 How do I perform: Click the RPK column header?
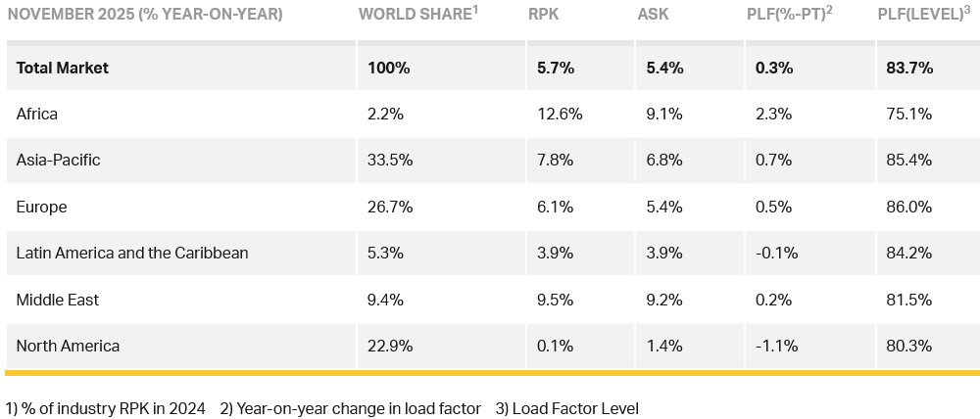tap(545, 15)
